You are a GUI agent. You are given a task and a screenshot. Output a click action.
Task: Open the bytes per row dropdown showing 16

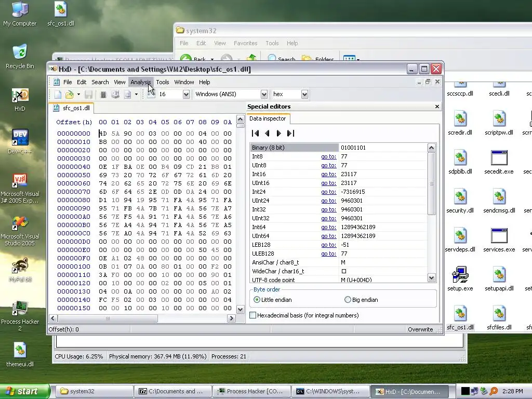(x=186, y=95)
